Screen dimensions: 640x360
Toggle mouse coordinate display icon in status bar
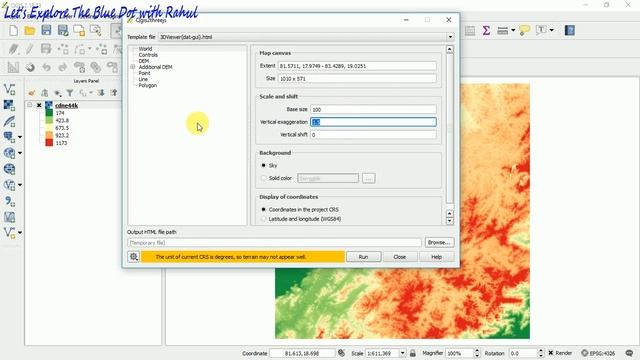click(342, 353)
